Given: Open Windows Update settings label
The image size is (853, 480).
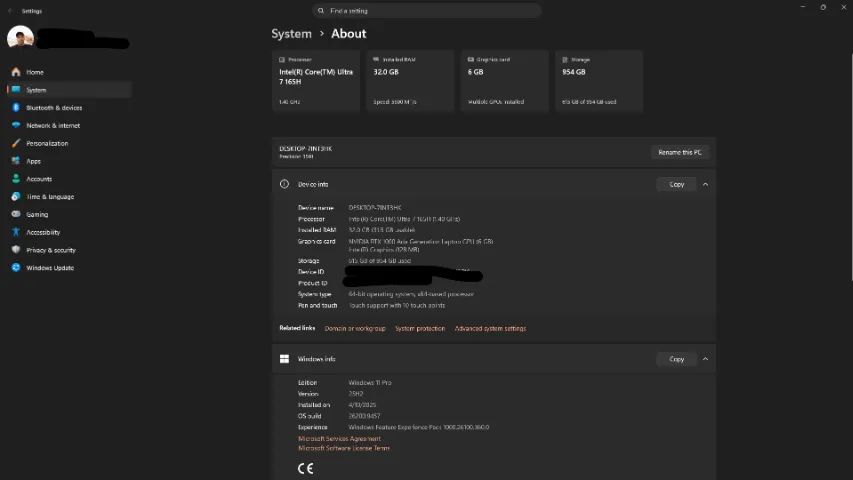Looking at the screenshot, I should (x=50, y=268).
